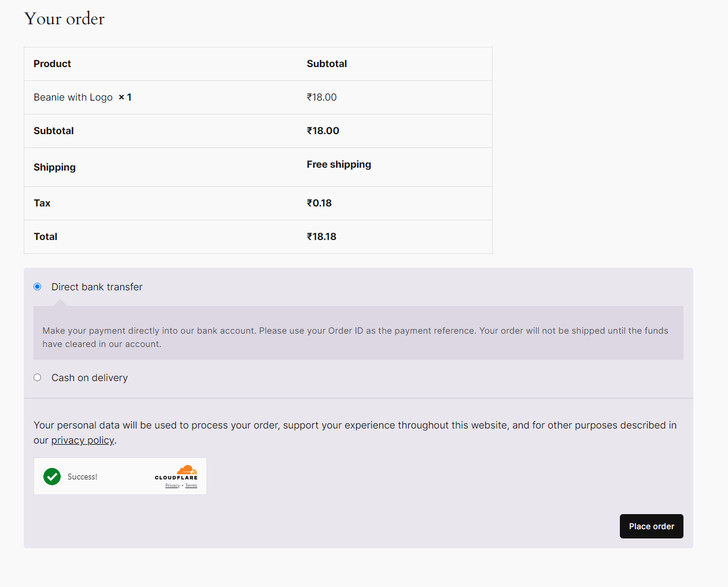Click the 'Tax' row label
Image resolution: width=728 pixels, height=587 pixels.
point(42,203)
